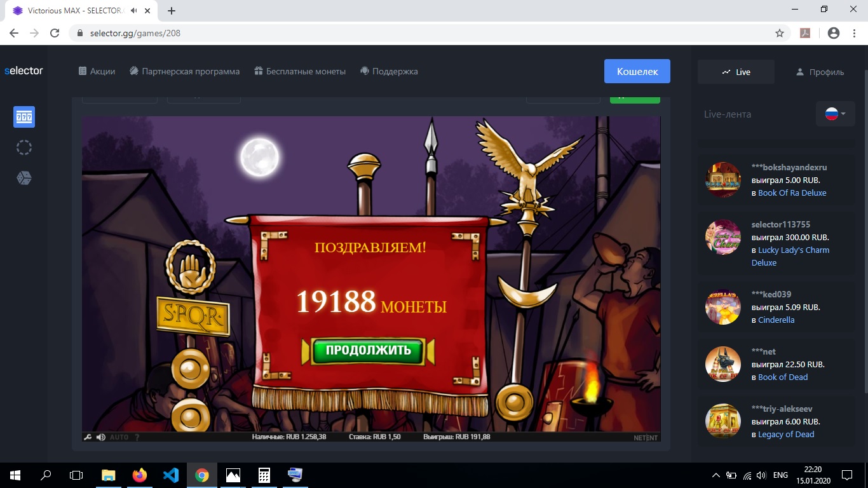Open game settings wrench icon
868x488 pixels.
[88, 437]
